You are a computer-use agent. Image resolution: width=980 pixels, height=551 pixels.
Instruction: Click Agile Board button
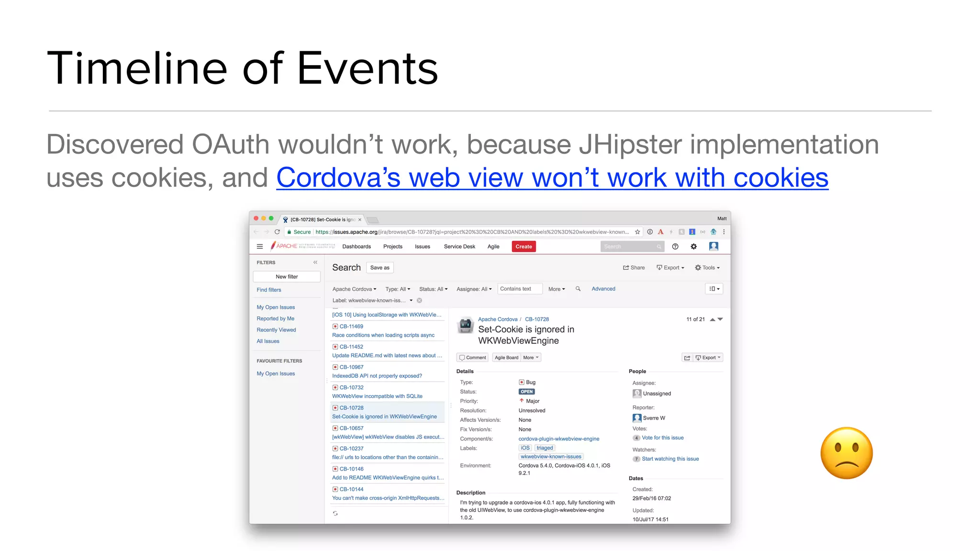(x=506, y=358)
